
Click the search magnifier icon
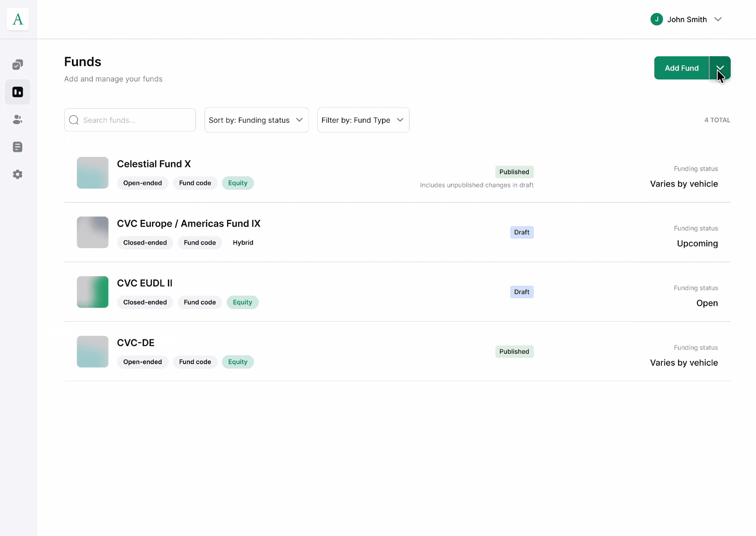[74, 120]
